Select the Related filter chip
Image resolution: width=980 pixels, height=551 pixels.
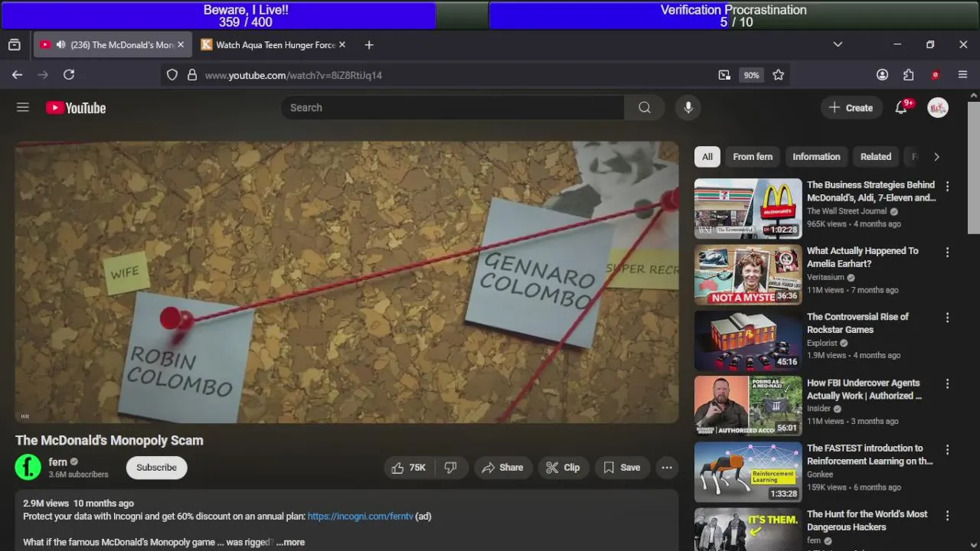(x=876, y=157)
